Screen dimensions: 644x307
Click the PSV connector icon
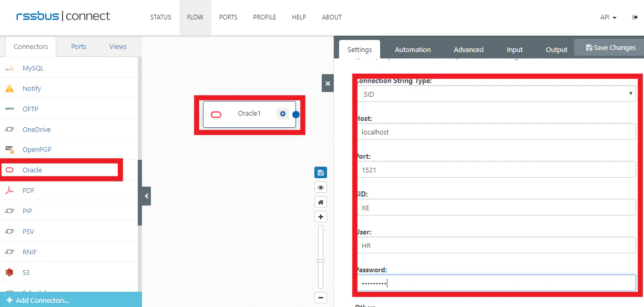click(9, 231)
